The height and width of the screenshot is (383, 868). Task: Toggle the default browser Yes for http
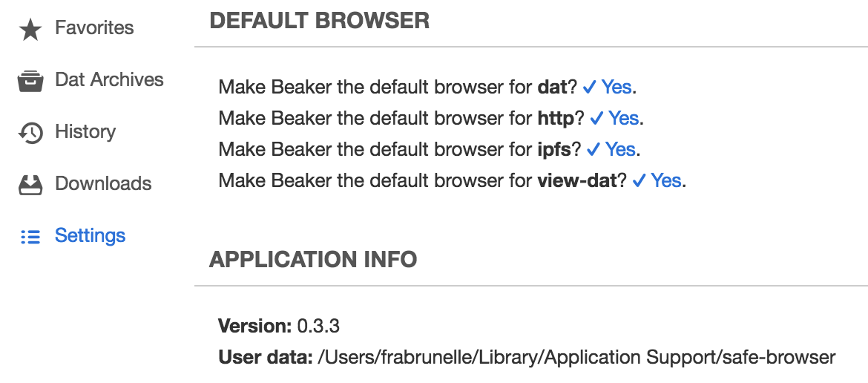click(623, 118)
